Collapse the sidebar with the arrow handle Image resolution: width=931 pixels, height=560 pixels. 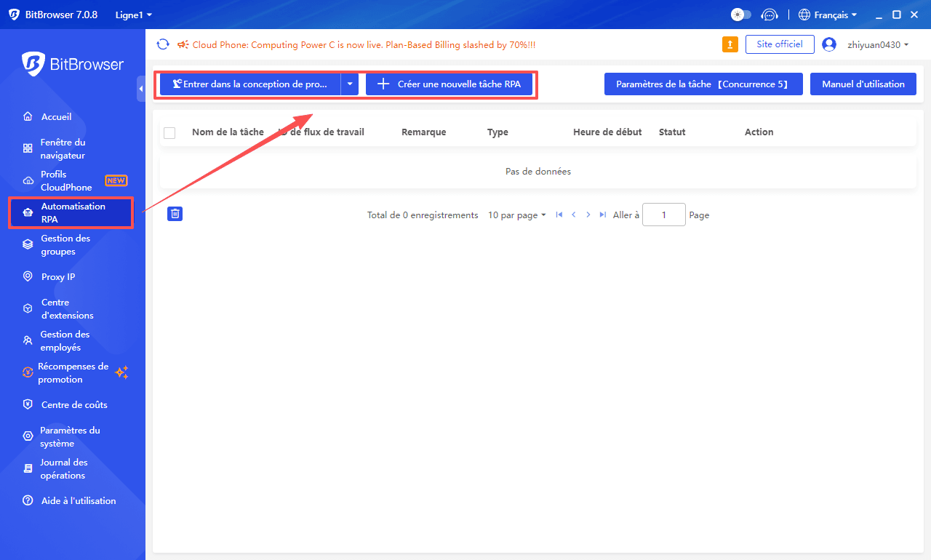click(x=142, y=89)
